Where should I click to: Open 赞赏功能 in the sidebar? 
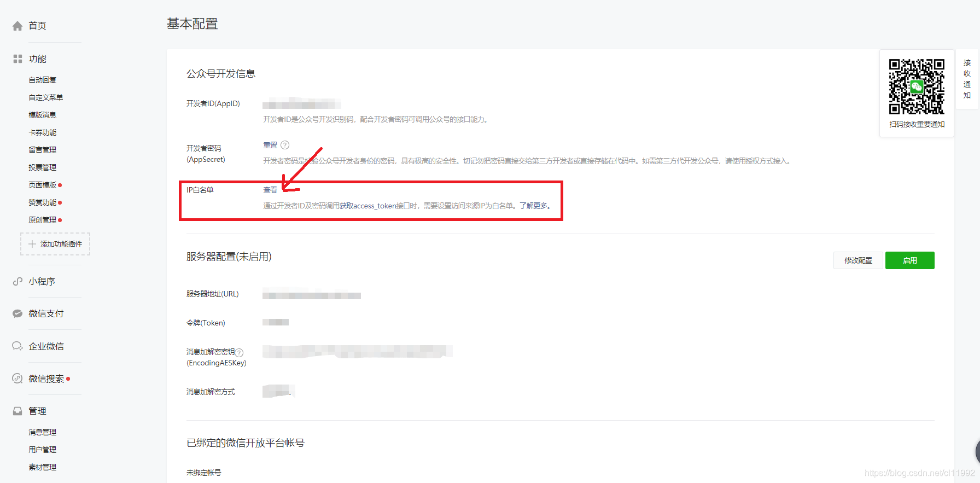[43, 202]
